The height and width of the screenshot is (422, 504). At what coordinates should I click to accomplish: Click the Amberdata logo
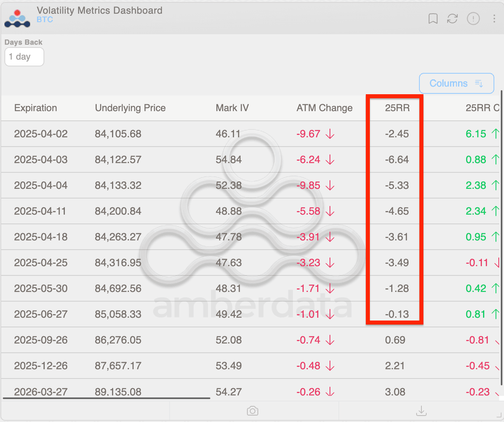click(17, 18)
